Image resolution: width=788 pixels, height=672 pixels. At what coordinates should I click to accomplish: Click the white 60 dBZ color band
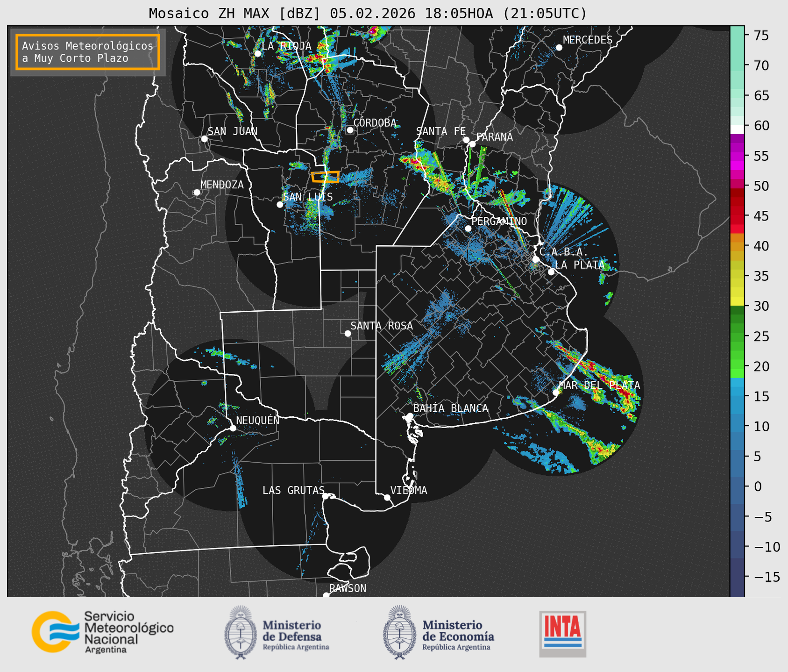point(737,129)
